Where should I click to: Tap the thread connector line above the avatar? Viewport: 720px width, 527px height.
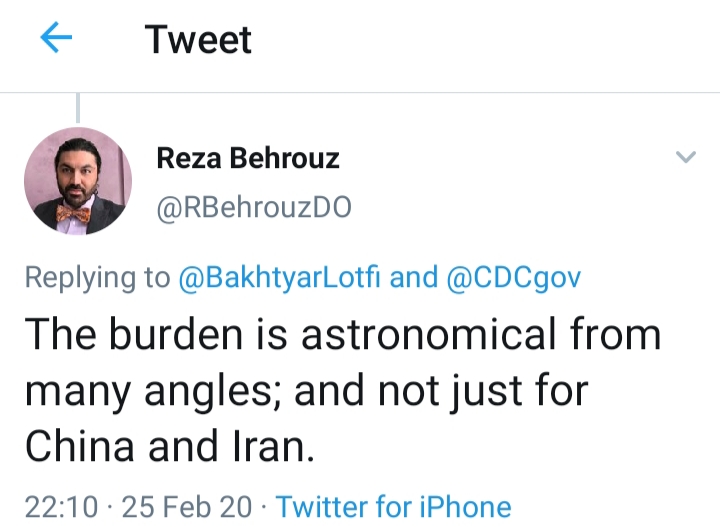[x=78, y=106]
